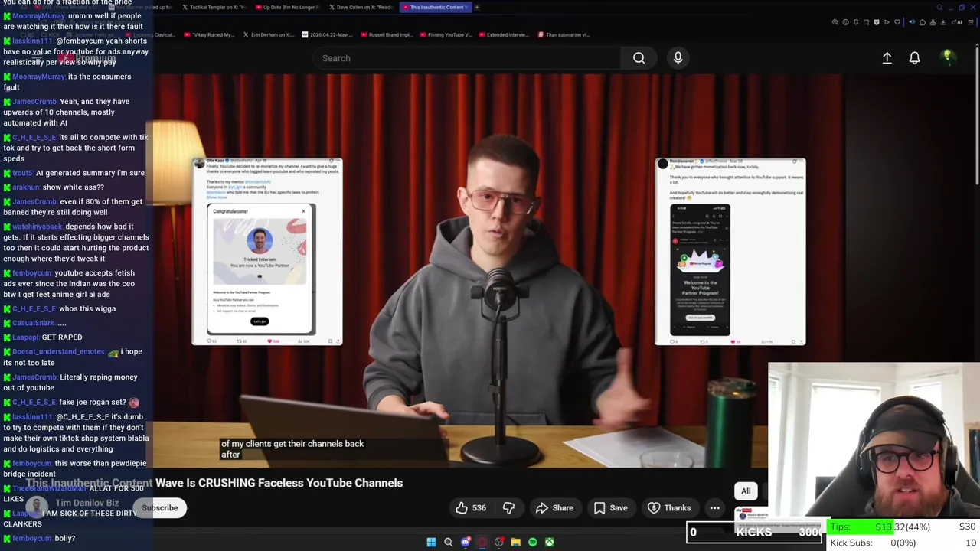Screen dimensions: 980x551
Task: Open the Extended intervie bookmark
Action: [x=504, y=34]
